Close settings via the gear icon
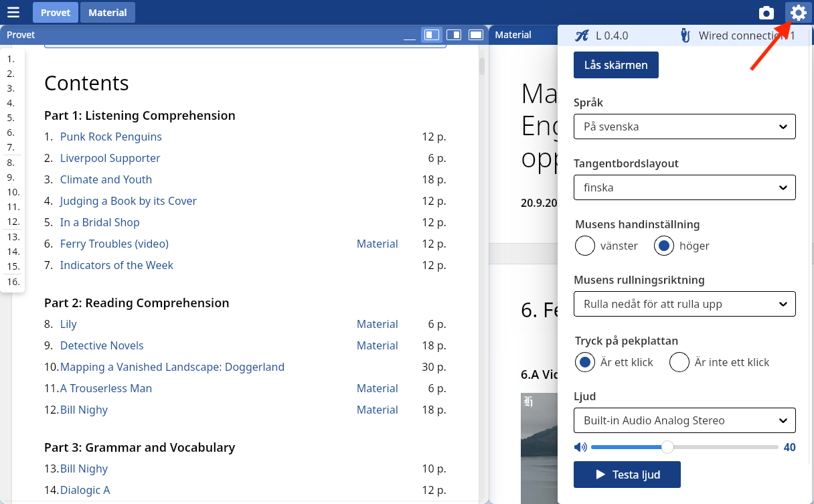814x504 pixels. click(x=798, y=13)
